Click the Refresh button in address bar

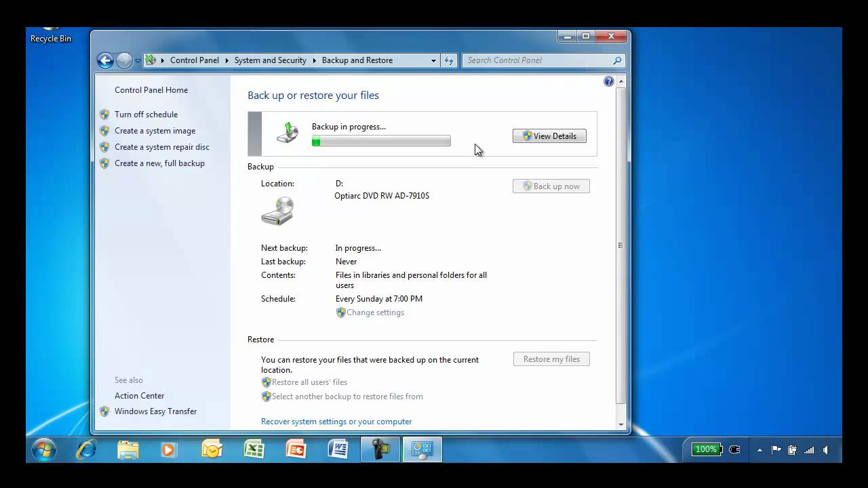coord(448,60)
